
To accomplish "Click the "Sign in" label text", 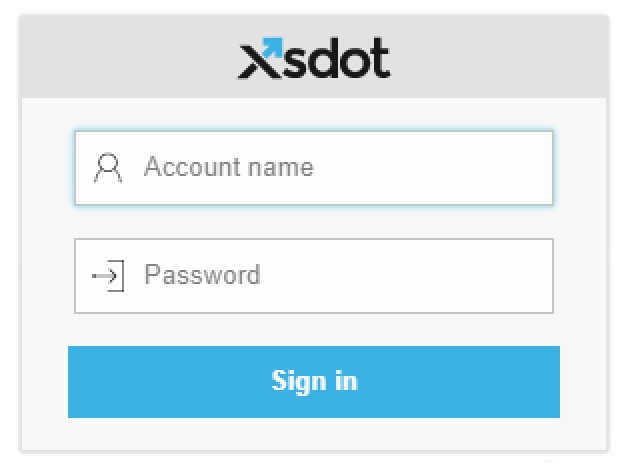I will (314, 381).
